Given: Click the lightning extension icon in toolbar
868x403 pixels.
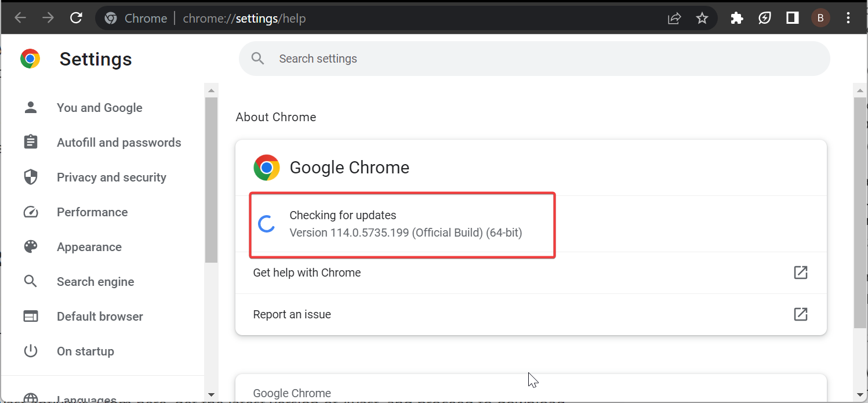Looking at the screenshot, I should tap(765, 18).
